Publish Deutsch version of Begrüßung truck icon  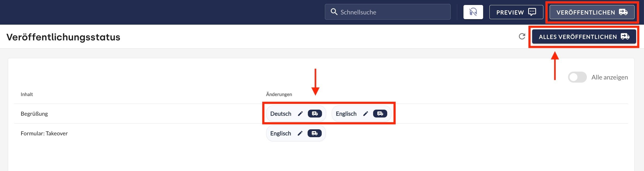pyautogui.click(x=315, y=114)
